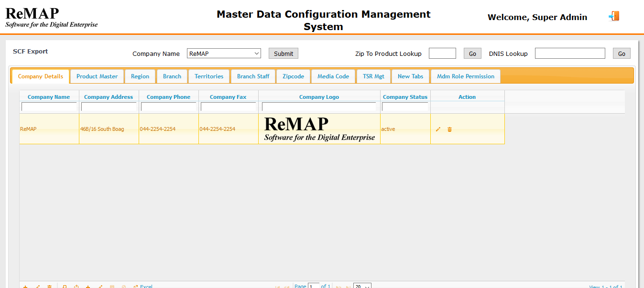Image resolution: width=644 pixels, height=288 pixels.
Task: Focus the DNIS Lookup input field
Action: tap(570, 53)
